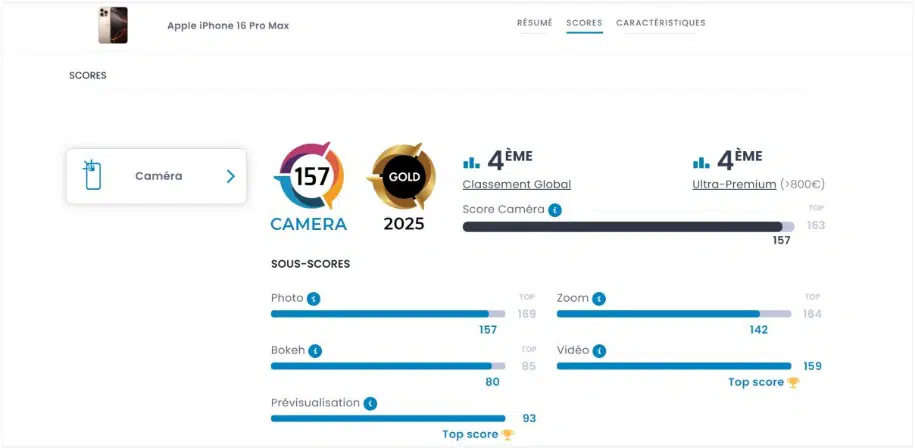Click the Photo top value 169
This screenshot has width=915, height=448.
tap(527, 314)
